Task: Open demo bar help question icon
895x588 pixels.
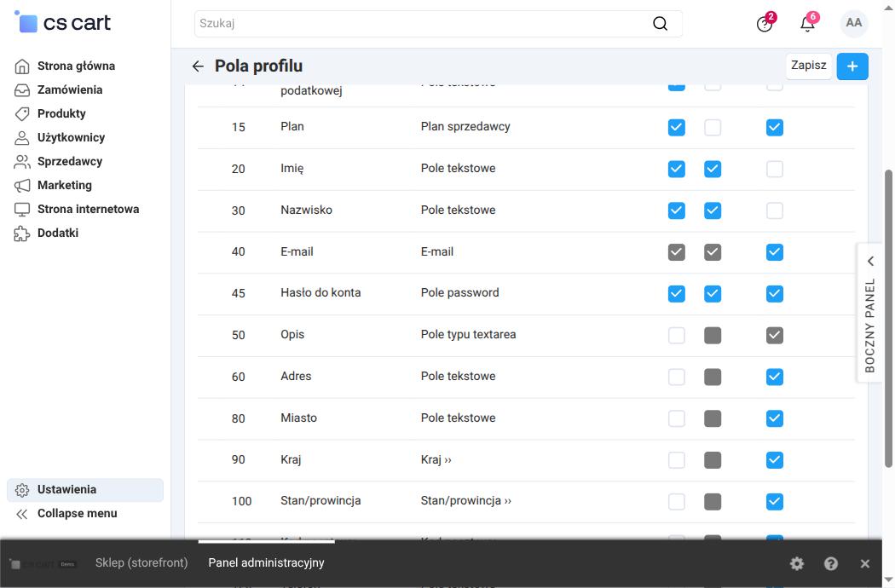Action: pyautogui.click(x=831, y=564)
